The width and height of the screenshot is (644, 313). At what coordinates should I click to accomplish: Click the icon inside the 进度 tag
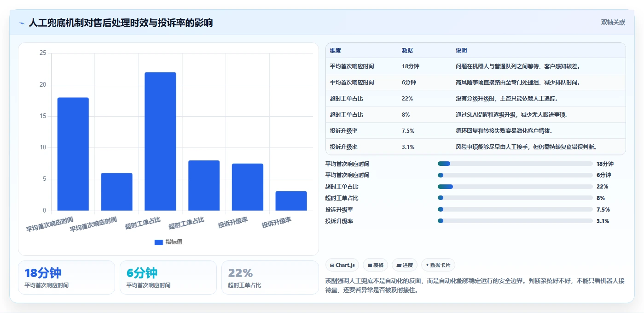(399, 265)
